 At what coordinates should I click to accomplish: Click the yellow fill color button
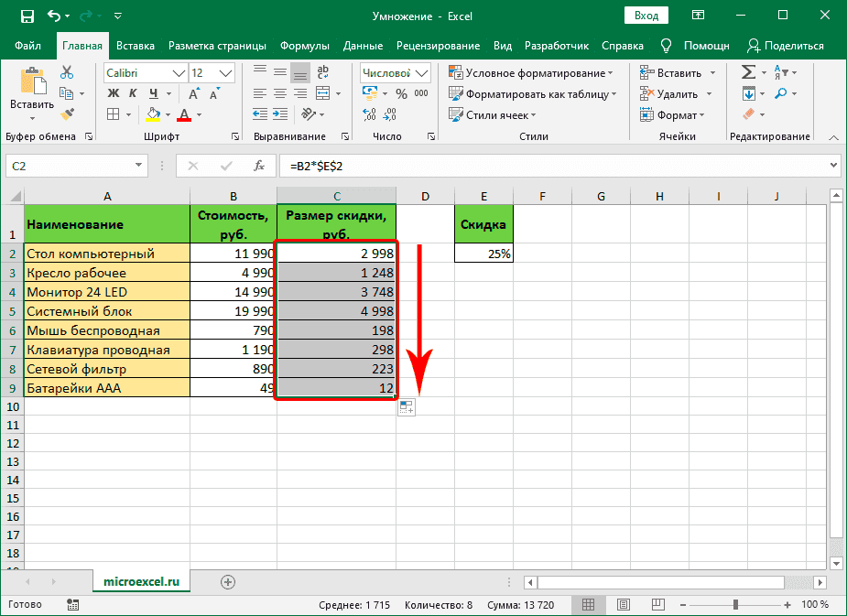tap(154, 114)
